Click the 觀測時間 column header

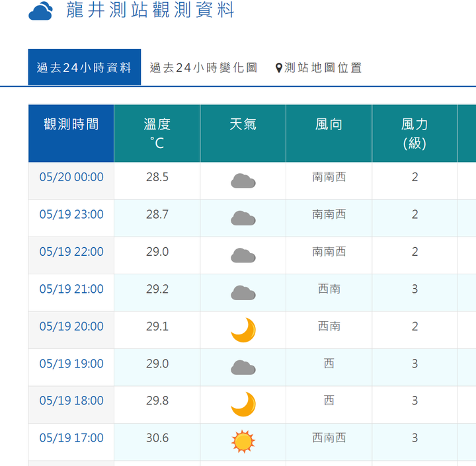tap(71, 134)
